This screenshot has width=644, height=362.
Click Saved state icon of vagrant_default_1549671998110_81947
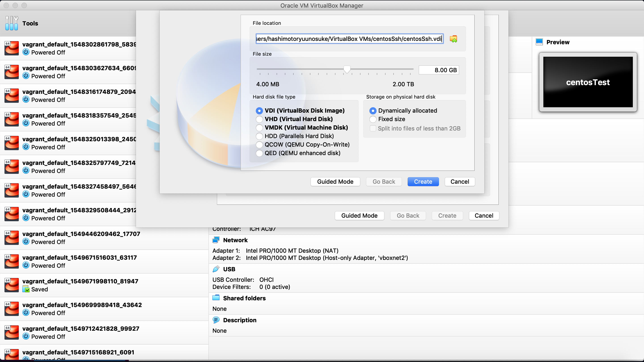click(26, 289)
